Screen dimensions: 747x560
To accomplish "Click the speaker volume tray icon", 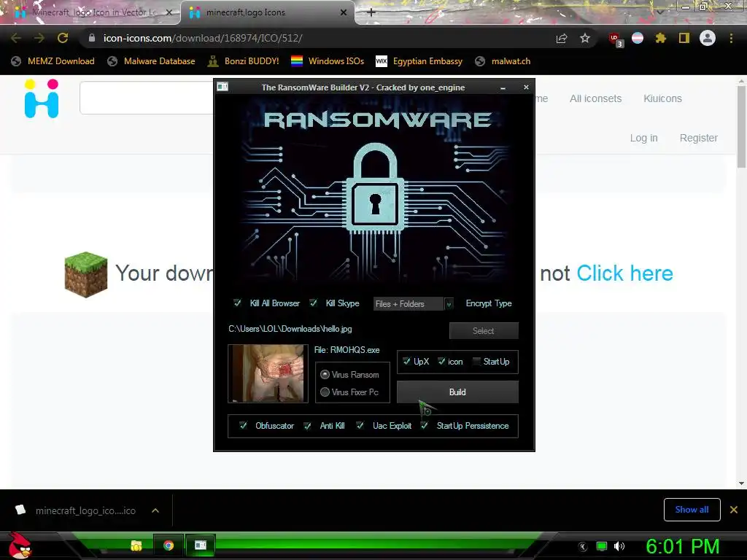I will (x=619, y=546).
